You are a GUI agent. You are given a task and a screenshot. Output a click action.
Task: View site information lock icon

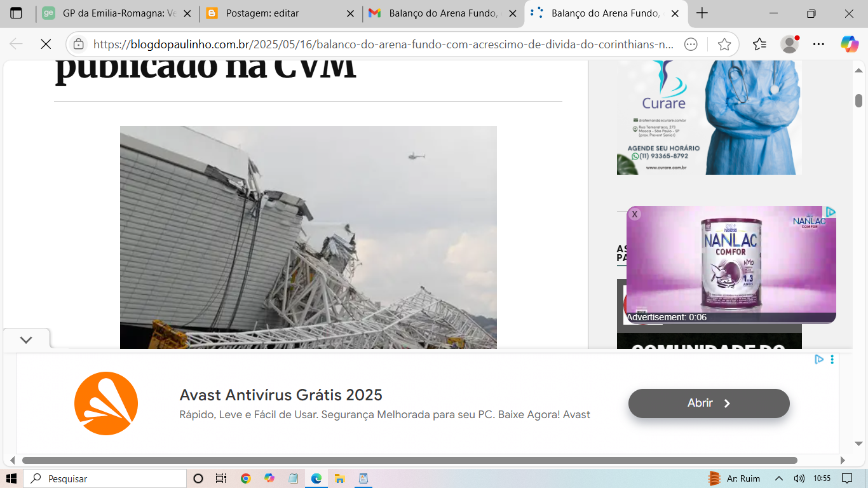pos(79,44)
